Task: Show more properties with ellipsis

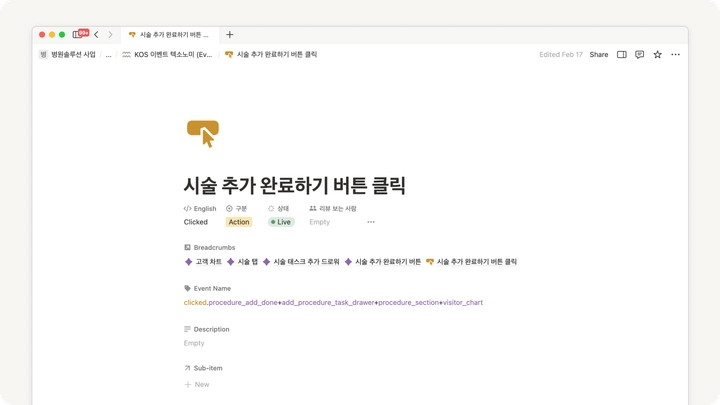Action: 371,222
